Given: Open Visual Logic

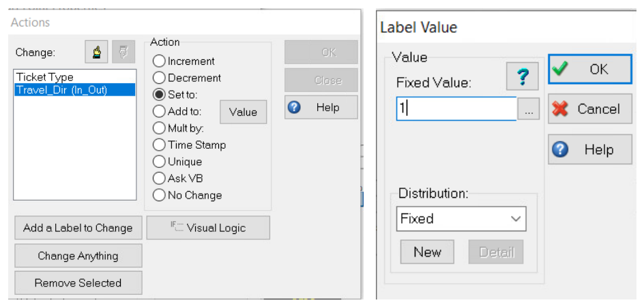Looking at the screenshot, I should (208, 228).
